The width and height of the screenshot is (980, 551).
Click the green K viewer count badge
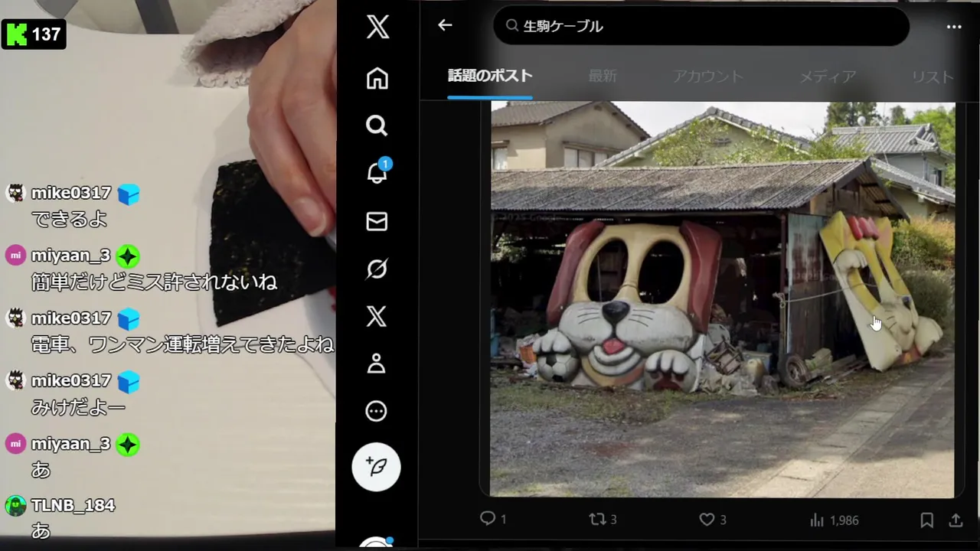pyautogui.click(x=34, y=34)
